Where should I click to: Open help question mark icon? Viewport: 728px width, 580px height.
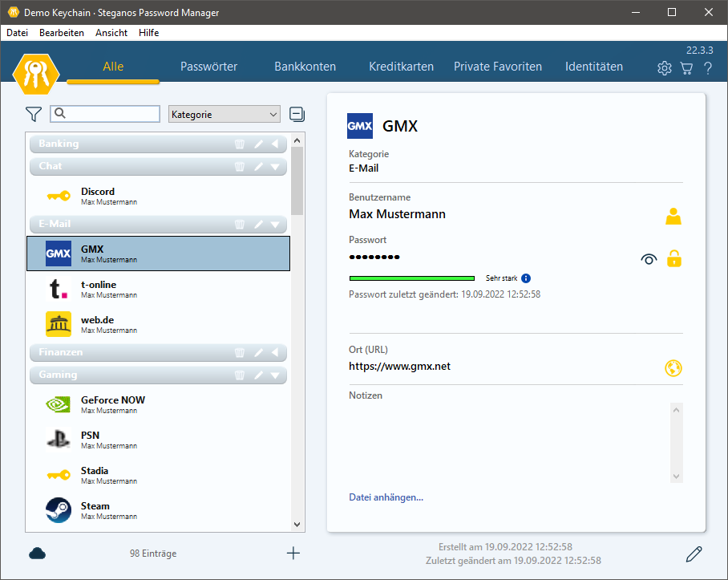pyautogui.click(x=708, y=68)
